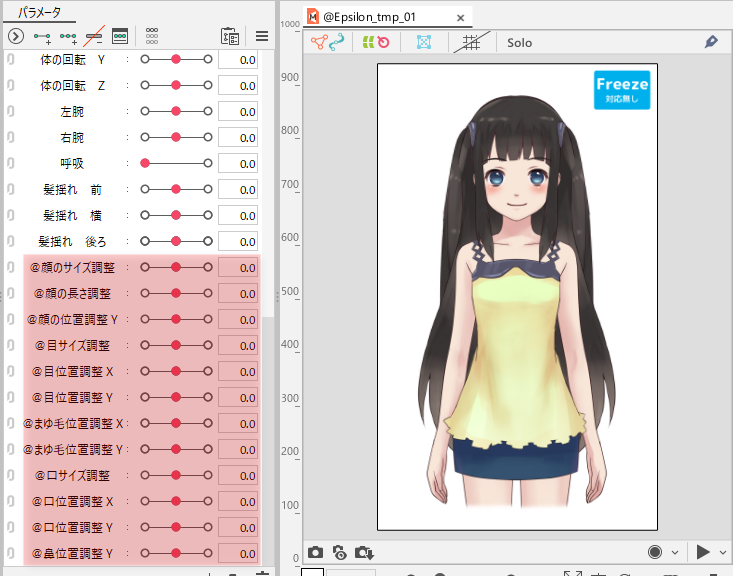Click the play button below canvas
The image size is (733, 576).
pyautogui.click(x=703, y=552)
